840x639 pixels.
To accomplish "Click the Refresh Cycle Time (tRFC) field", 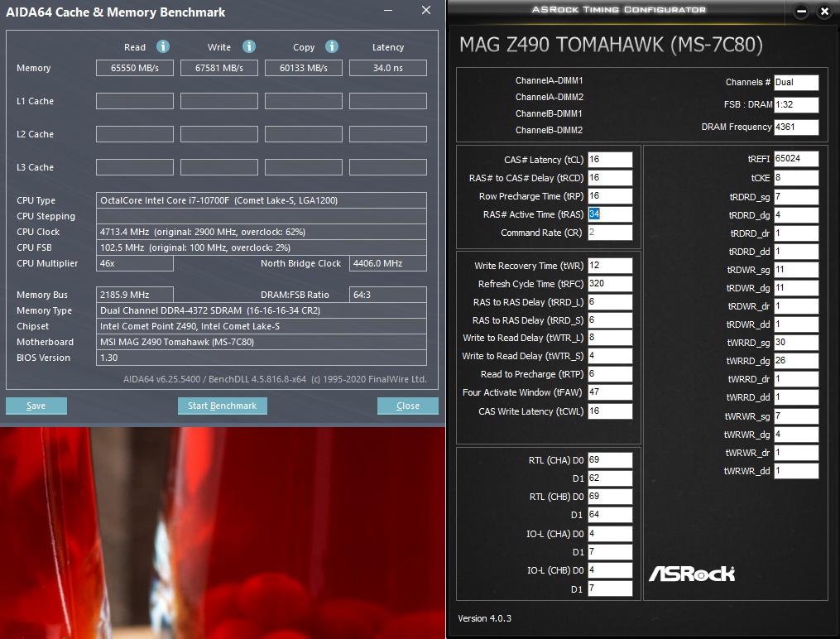I will (610, 284).
